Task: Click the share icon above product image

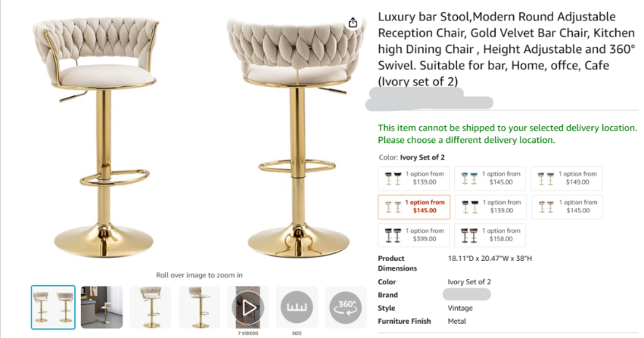Action: pos(353,23)
